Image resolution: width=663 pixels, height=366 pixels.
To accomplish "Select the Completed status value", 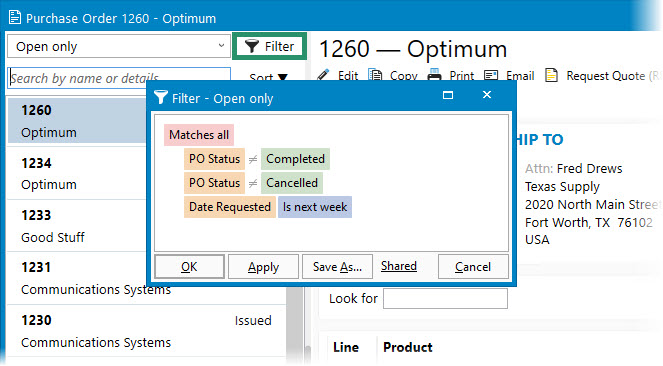I will click(295, 159).
